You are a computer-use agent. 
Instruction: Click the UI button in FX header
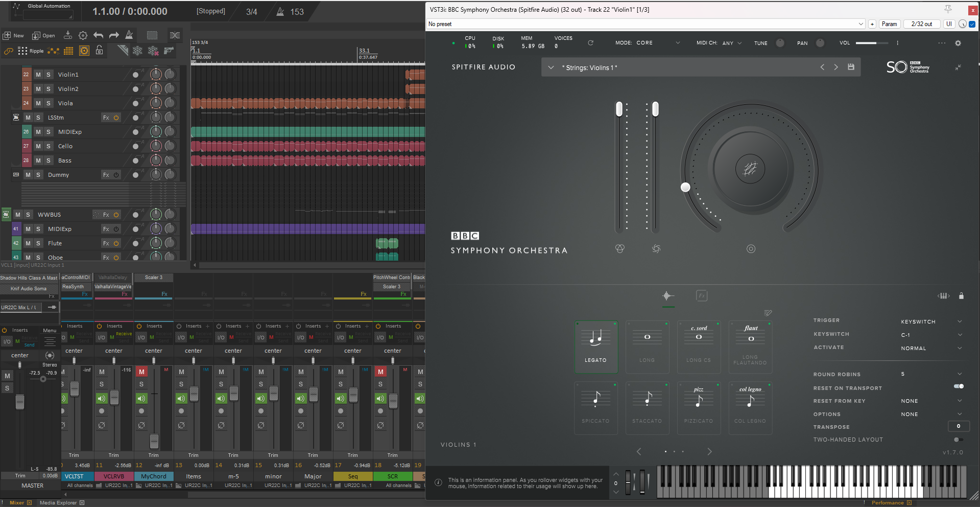pyautogui.click(x=949, y=24)
